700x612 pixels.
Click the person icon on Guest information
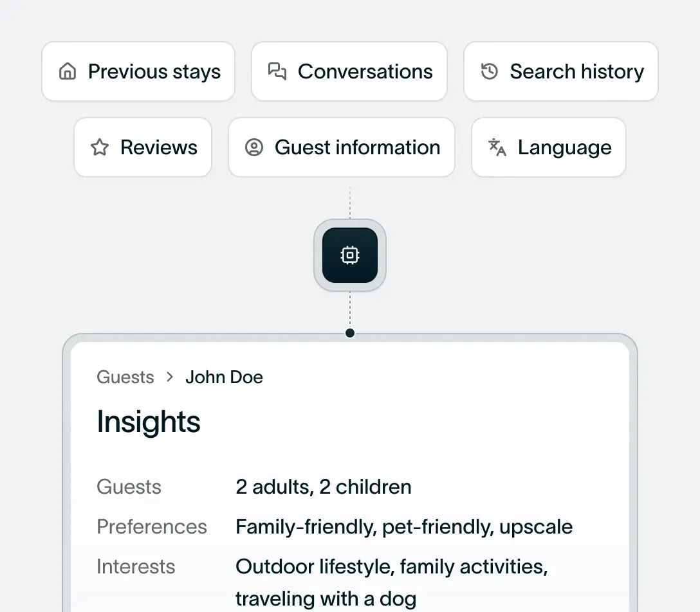[254, 147]
